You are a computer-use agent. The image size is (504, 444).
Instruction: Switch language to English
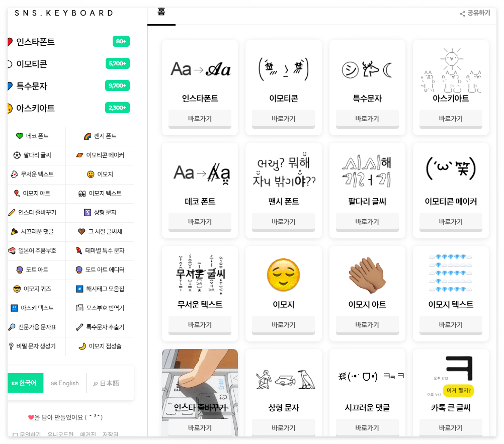(64, 383)
